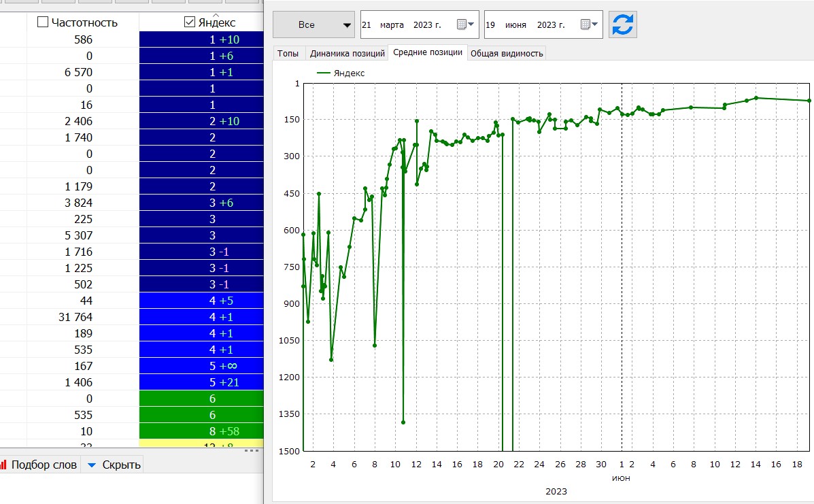The height and width of the screenshot is (504, 814).
Task: Open the start date calendar picker
Action: (x=465, y=24)
